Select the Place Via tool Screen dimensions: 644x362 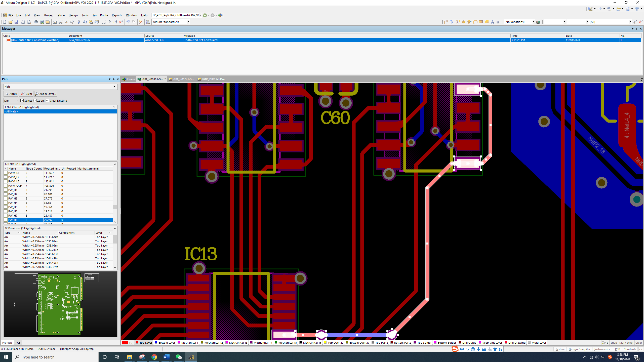click(x=469, y=22)
